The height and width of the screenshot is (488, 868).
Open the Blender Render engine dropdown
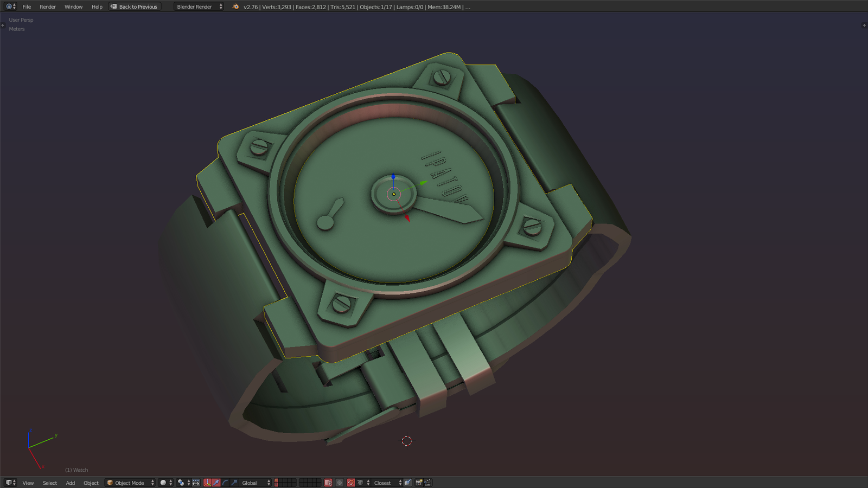tap(199, 7)
